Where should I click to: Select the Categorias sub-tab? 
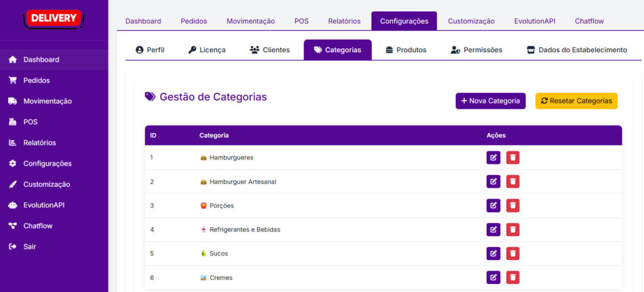[x=338, y=50]
